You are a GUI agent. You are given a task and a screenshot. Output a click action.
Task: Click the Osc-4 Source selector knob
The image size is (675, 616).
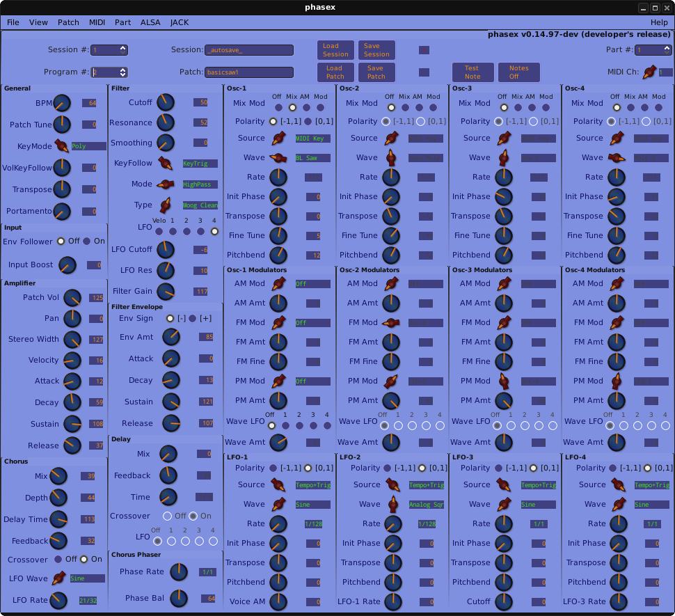(617, 139)
